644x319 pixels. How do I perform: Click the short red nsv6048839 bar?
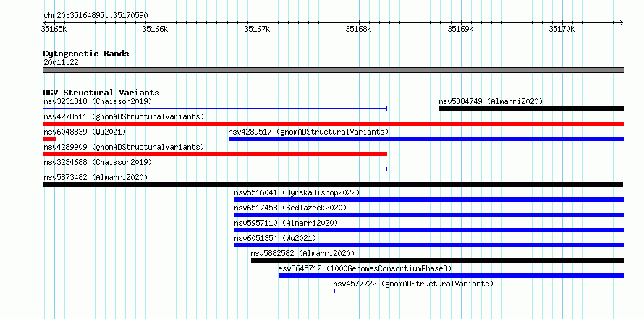pyautogui.click(x=49, y=139)
